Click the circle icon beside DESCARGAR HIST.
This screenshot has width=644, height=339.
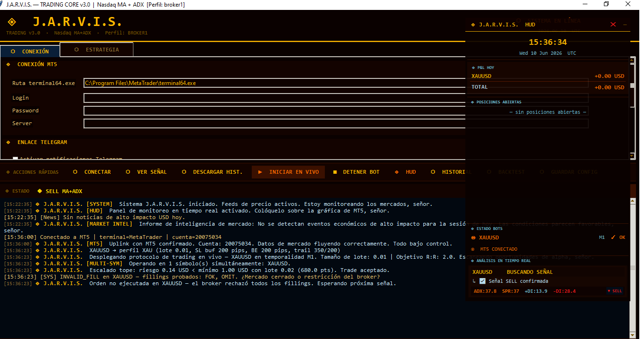coord(184,172)
